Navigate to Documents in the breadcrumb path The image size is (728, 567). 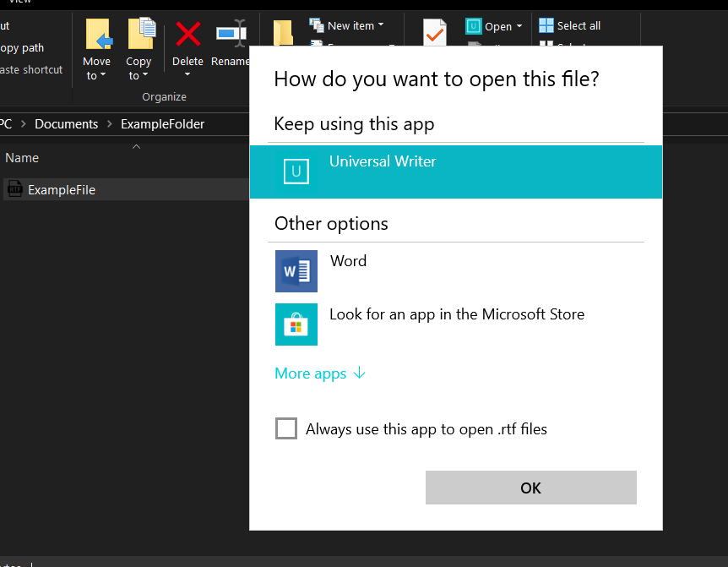(67, 124)
